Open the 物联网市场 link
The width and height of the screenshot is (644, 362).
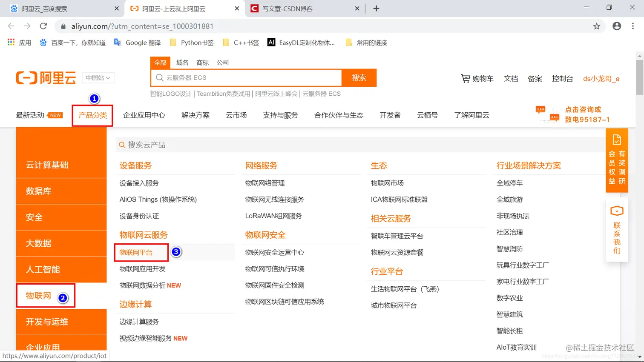click(387, 183)
